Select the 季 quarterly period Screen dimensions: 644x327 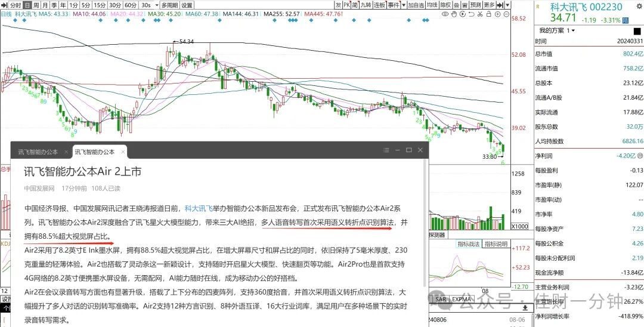[54, 5]
